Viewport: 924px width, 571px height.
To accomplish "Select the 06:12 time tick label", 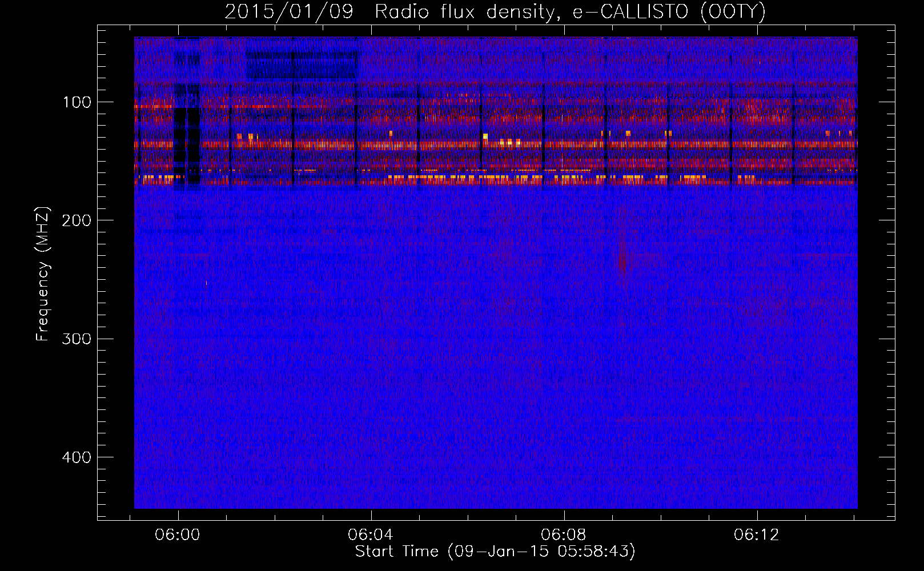I will pos(757,534).
